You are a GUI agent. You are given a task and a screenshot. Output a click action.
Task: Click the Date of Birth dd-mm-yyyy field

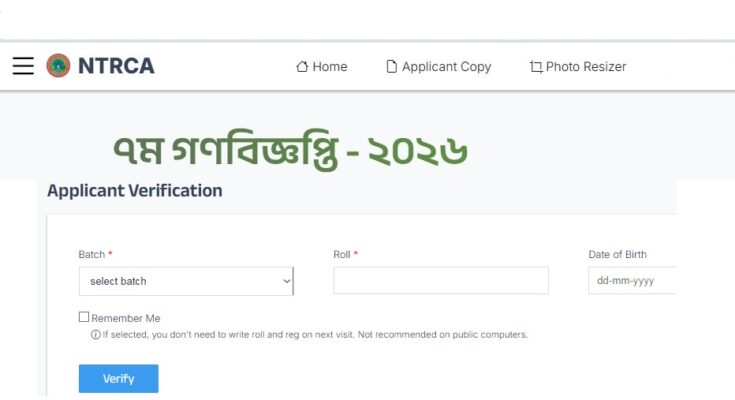tap(632, 281)
